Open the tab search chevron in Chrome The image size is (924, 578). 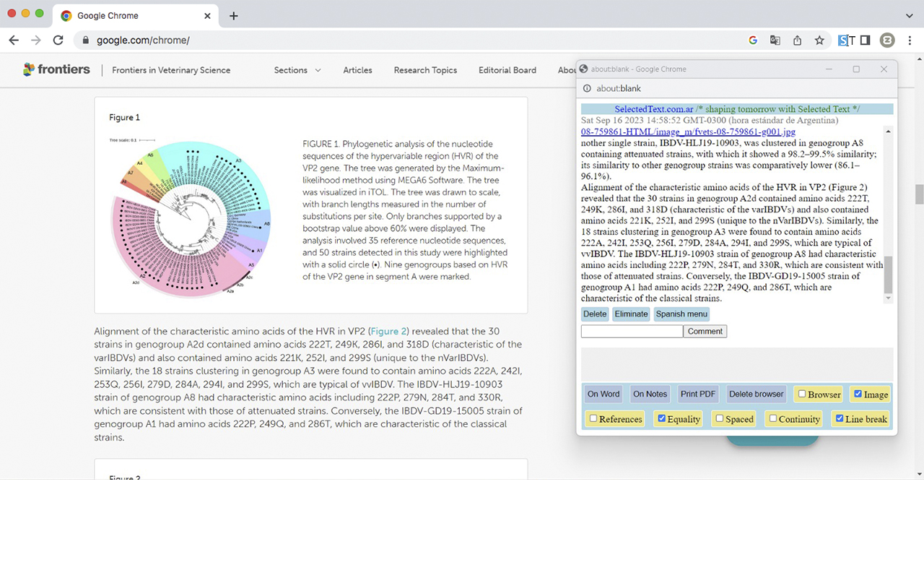coord(909,16)
